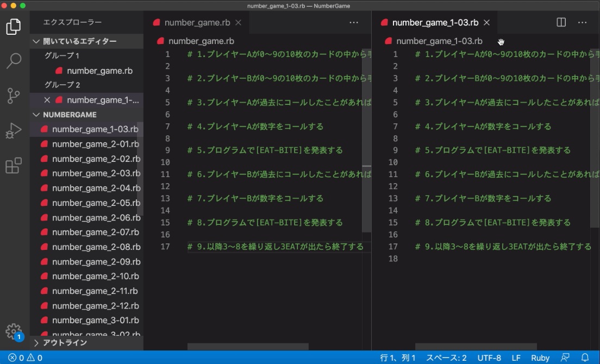Screen dimensions: 600x364
Task: Open the Explorer view in activity bar
Action: [14, 27]
